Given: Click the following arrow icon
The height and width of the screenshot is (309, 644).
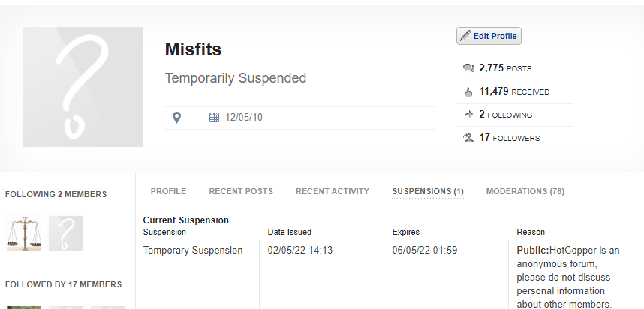Looking at the screenshot, I should point(468,115).
